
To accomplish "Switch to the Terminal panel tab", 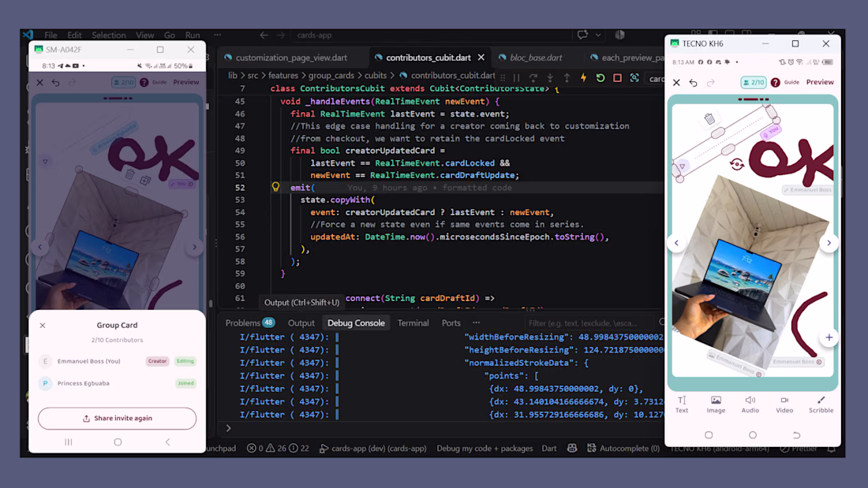I will [413, 323].
